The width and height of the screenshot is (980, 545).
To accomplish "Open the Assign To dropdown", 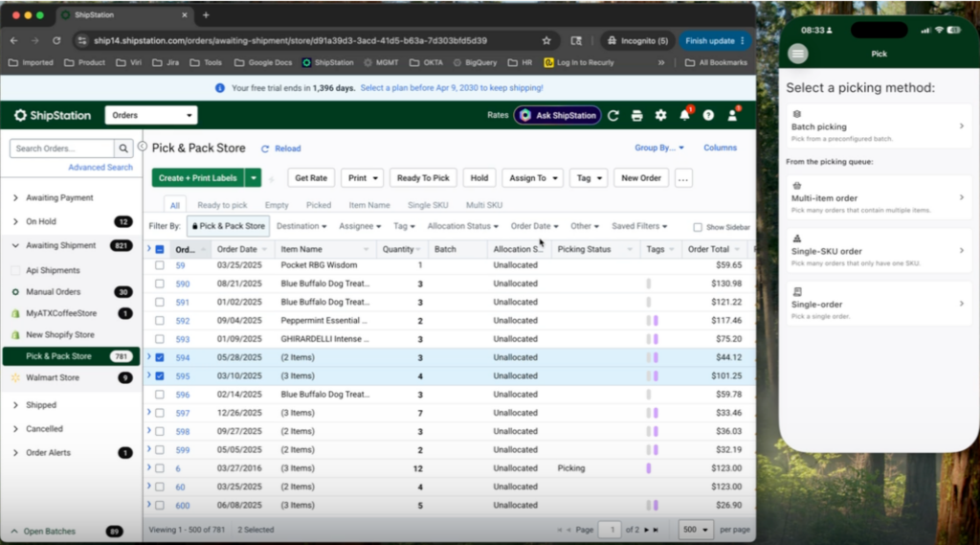I will coord(533,178).
